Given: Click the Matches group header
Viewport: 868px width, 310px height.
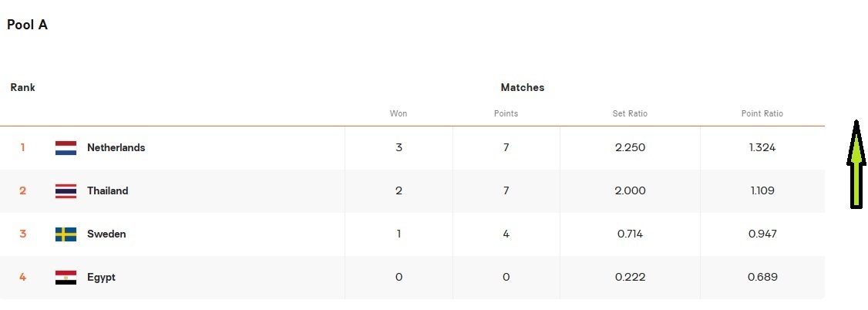Looking at the screenshot, I should [x=523, y=88].
